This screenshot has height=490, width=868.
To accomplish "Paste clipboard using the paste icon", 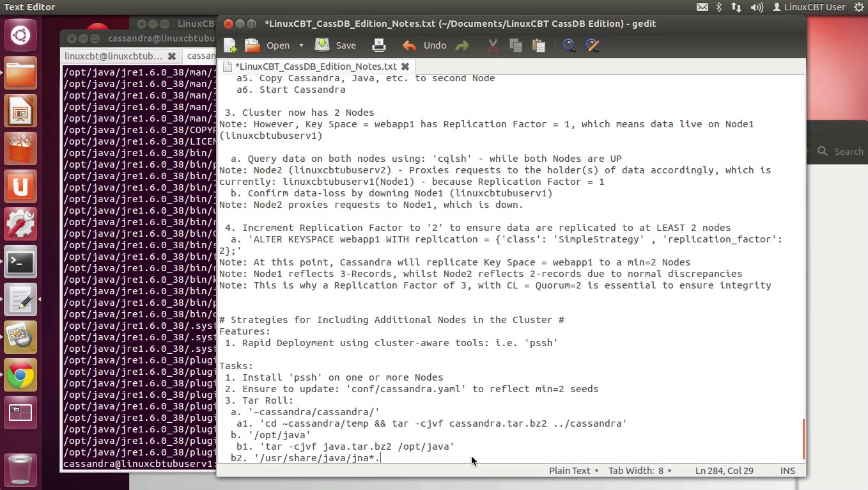I will pyautogui.click(x=539, y=45).
